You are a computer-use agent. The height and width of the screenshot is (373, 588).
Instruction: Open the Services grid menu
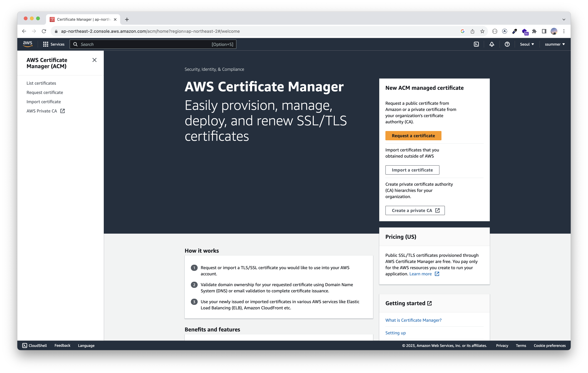coord(54,44)
